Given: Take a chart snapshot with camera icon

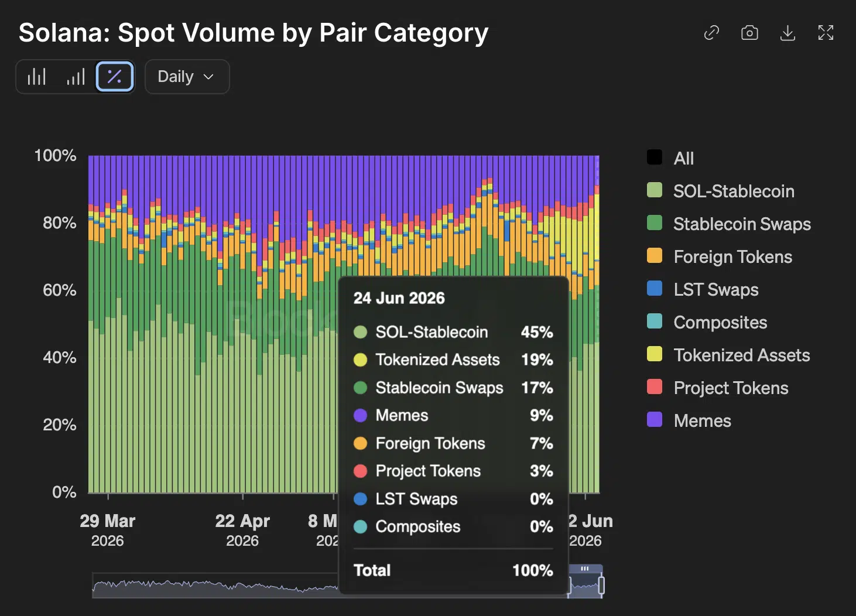Looking at the screenshot, I should (749, 33).
